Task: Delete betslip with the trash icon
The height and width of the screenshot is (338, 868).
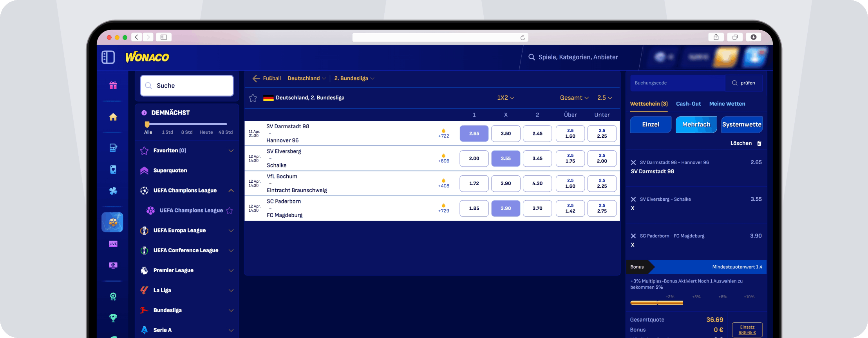Action: [759, 144]
